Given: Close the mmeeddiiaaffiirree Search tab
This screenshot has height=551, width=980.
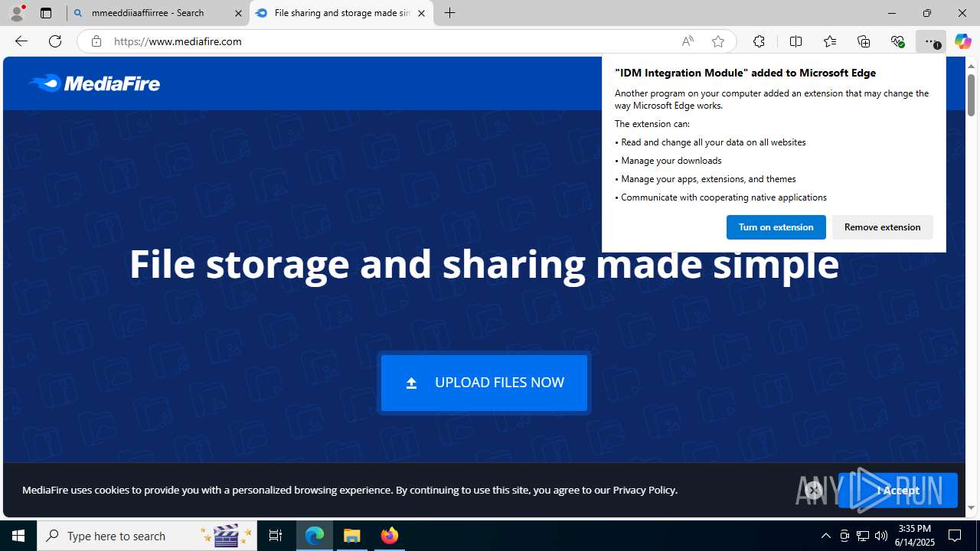Looking at the screenshot, I should [238, 13].
